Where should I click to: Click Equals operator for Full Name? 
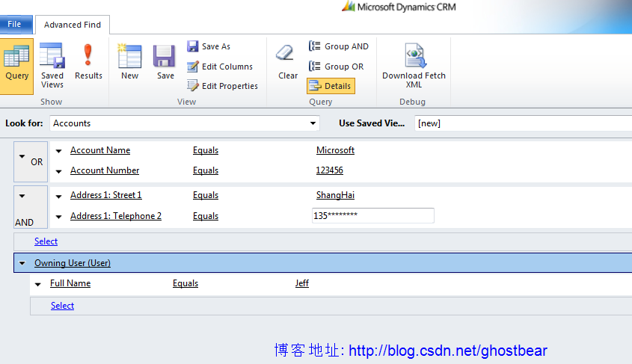tap(185, 283)
